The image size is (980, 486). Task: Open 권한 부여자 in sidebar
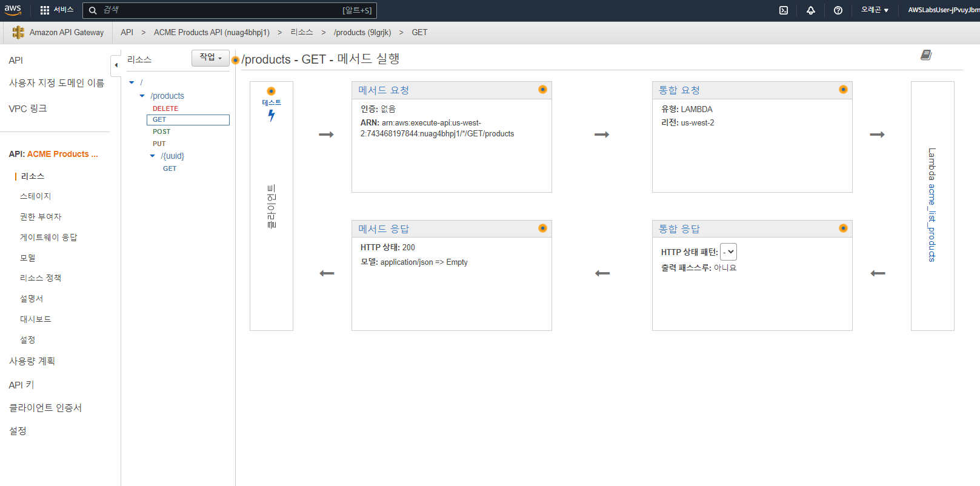click(x=41, y=217)
